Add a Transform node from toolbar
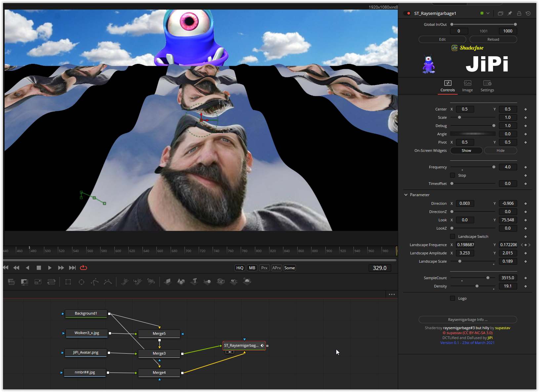 click(51, 282)
